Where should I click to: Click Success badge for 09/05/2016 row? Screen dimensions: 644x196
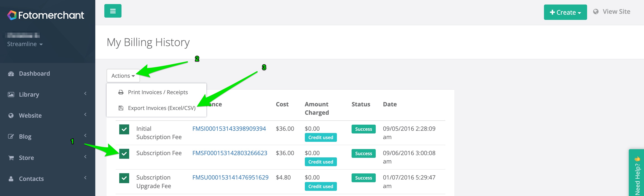364,129
